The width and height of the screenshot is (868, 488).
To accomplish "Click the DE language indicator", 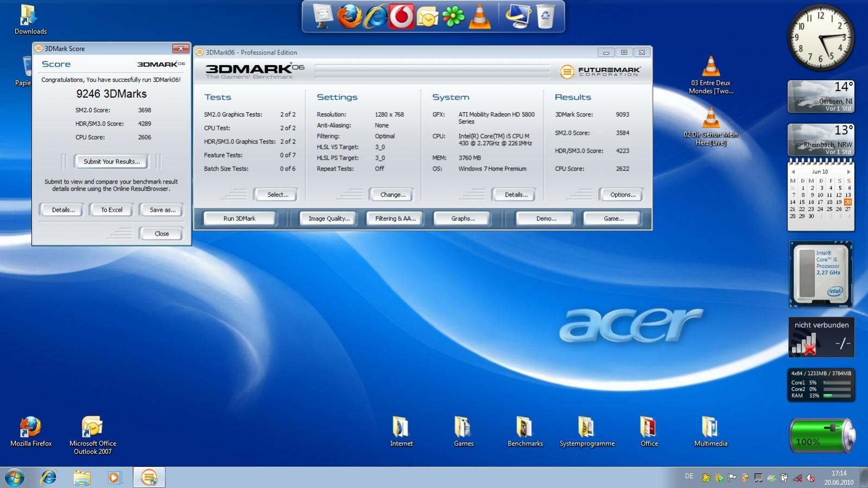I will (689, 476).
